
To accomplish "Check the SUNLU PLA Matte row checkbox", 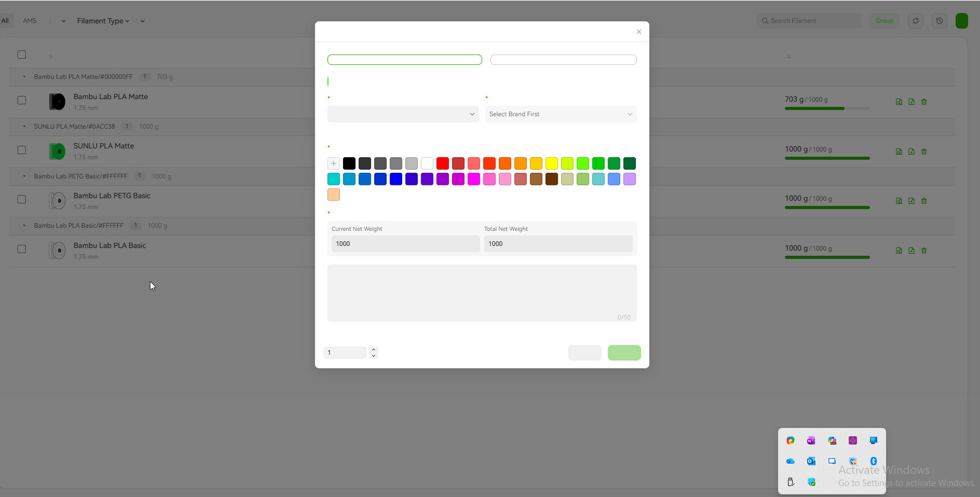I will [x=21, y=150].
